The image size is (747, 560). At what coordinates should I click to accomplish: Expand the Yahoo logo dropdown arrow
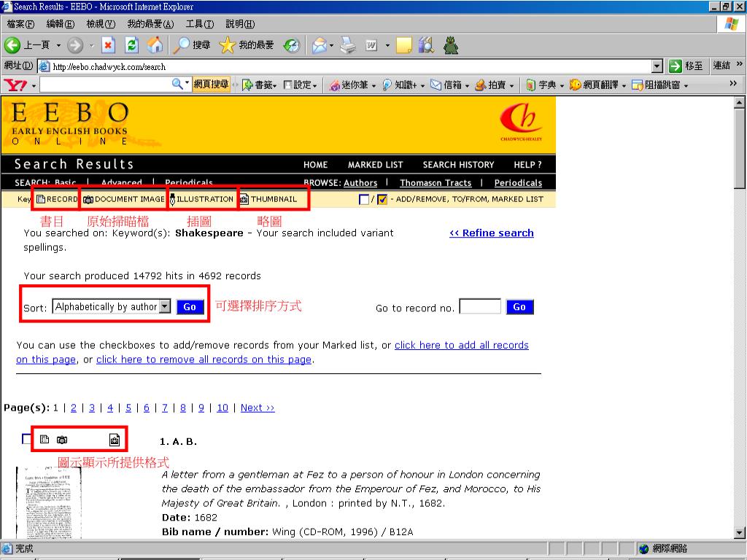point(34,86)
